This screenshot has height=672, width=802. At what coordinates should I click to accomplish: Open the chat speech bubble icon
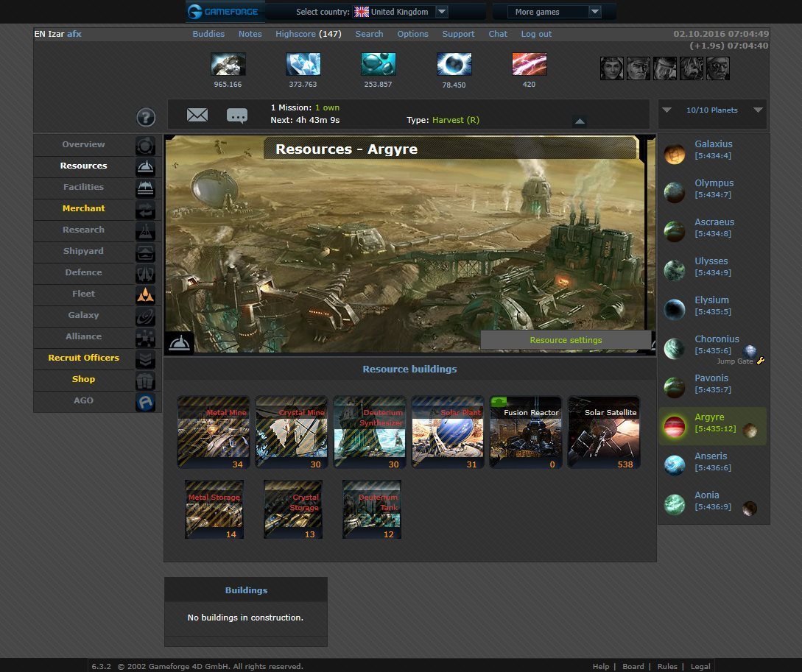click(x=237, y=116)
